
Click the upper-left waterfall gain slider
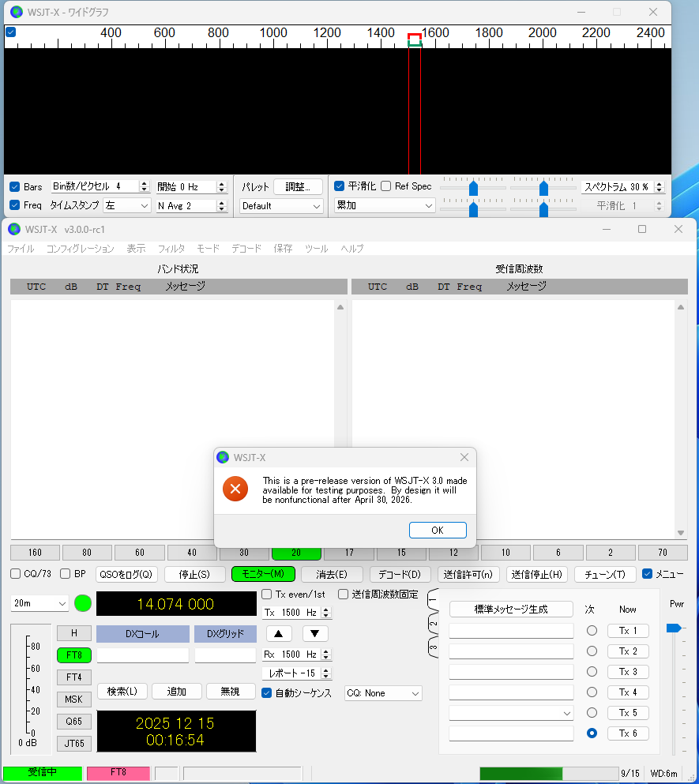[x=473, y=189]
